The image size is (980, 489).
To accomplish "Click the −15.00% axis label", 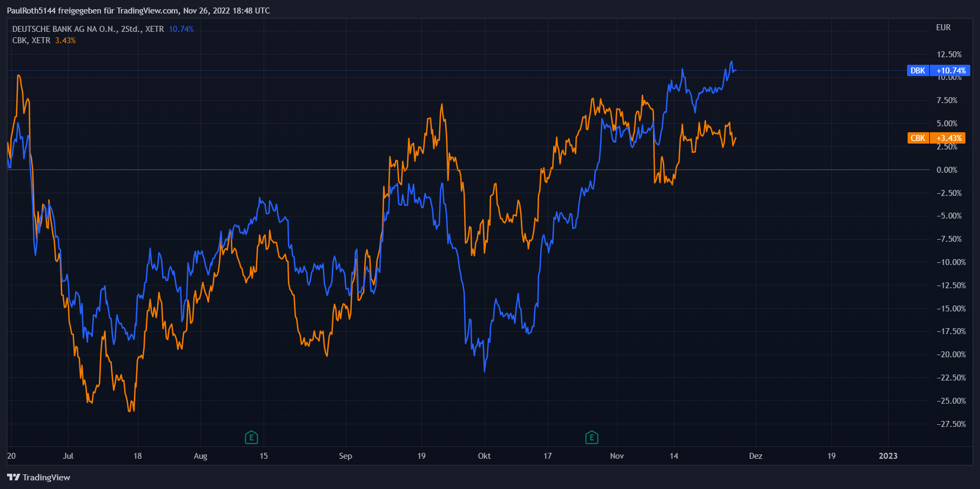I will (951, 309).
